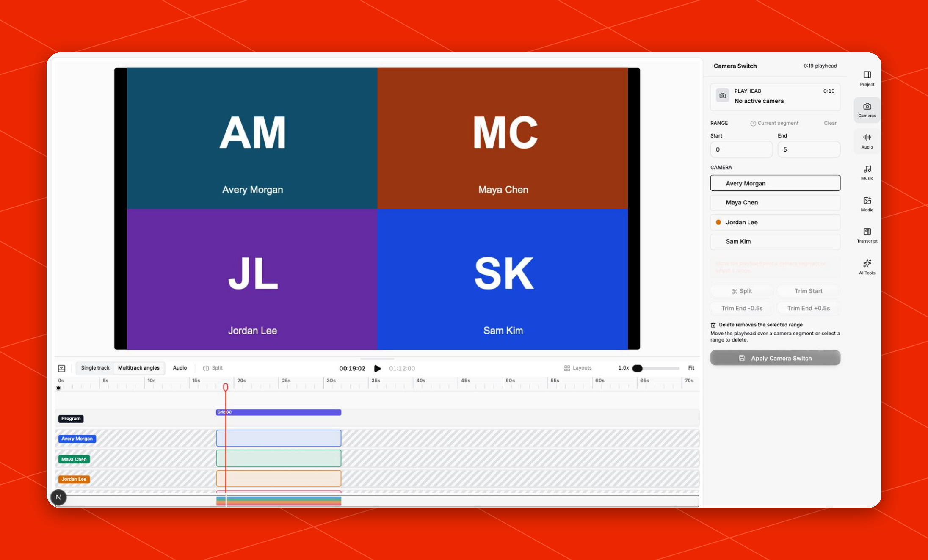This screenshot has height=560, width=928.
Task: Click the Sam Kim preview tile
Action: click(503, 279)
